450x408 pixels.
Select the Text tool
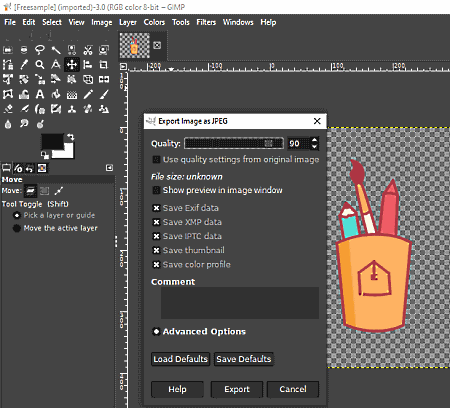pos(40,94)
